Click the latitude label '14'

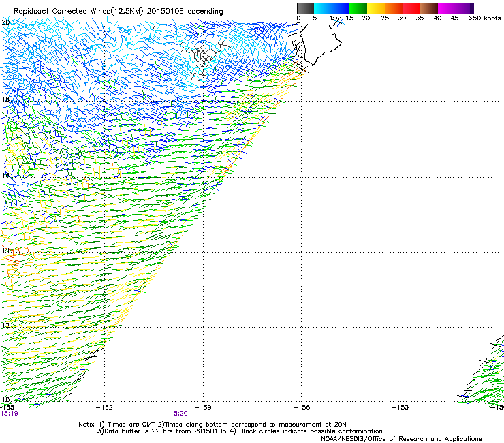(x=5, y=250)
